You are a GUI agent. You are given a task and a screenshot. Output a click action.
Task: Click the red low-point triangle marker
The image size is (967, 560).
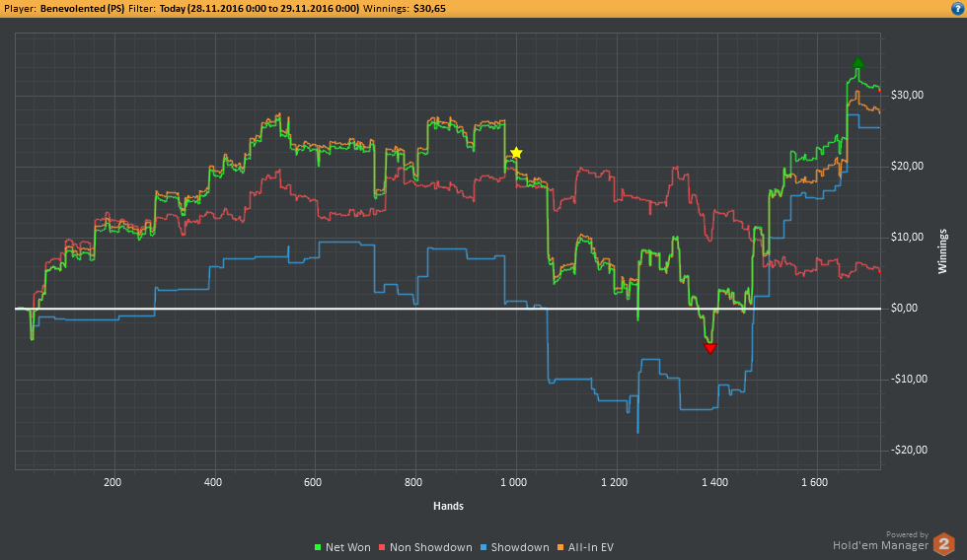click(x=709, y=349)
